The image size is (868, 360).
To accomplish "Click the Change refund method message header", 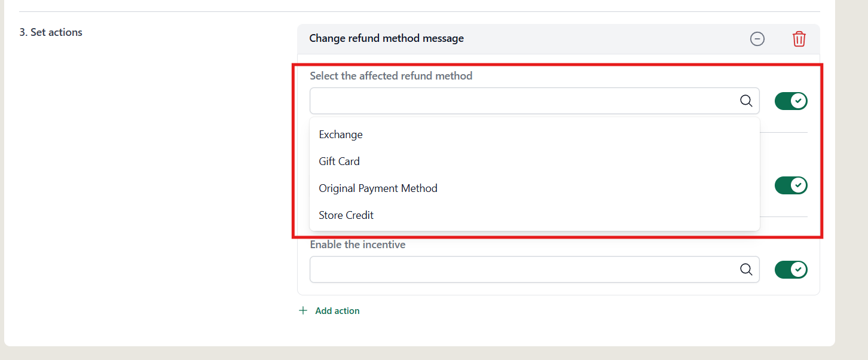I will tap(386, 38).
